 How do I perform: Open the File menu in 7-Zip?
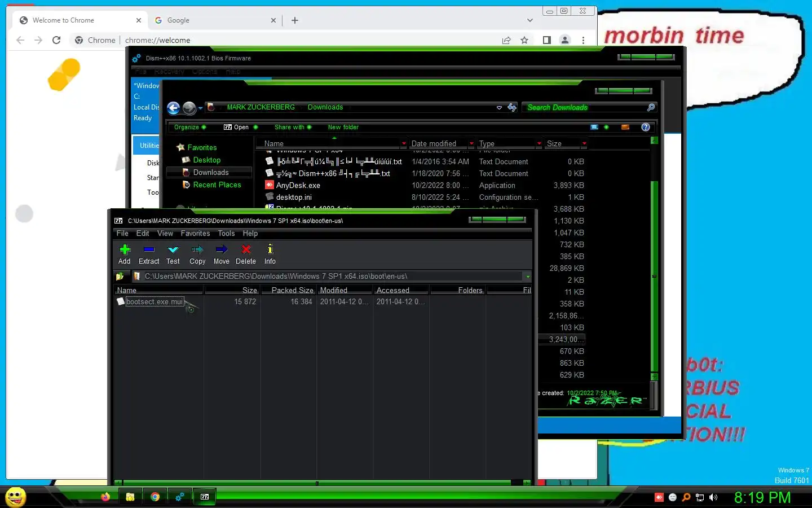pyautogui.click(x=122, y=233)
